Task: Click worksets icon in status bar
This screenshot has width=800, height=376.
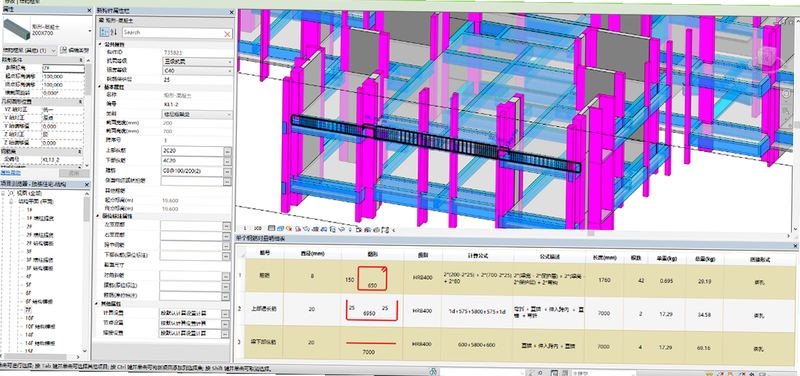Action: (x=433, y=372)
